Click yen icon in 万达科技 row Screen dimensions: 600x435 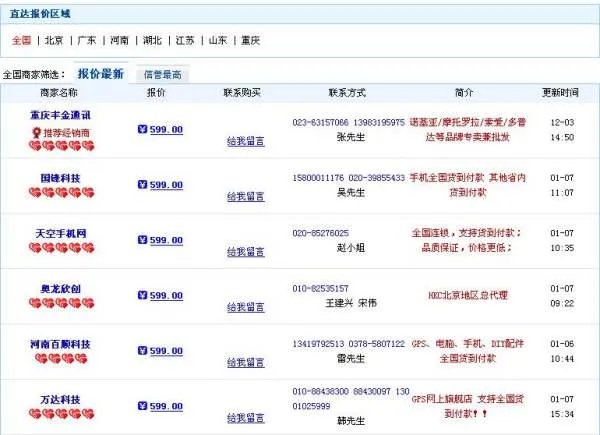point(142,406)
